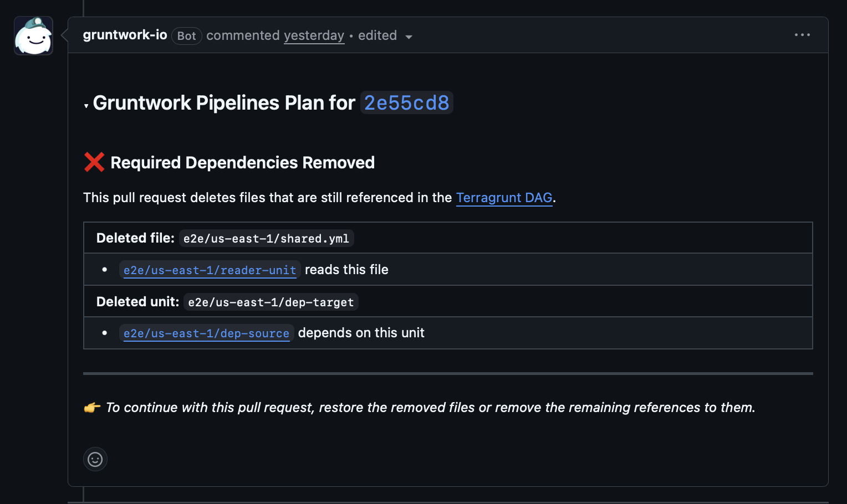Expand the edited history dropdown arrow

409,37
